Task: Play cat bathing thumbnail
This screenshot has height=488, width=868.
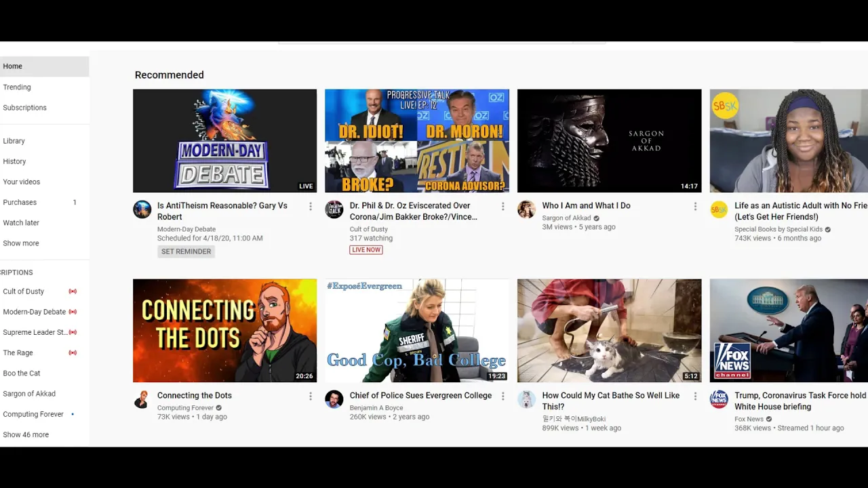Action: tap(610, 331)
